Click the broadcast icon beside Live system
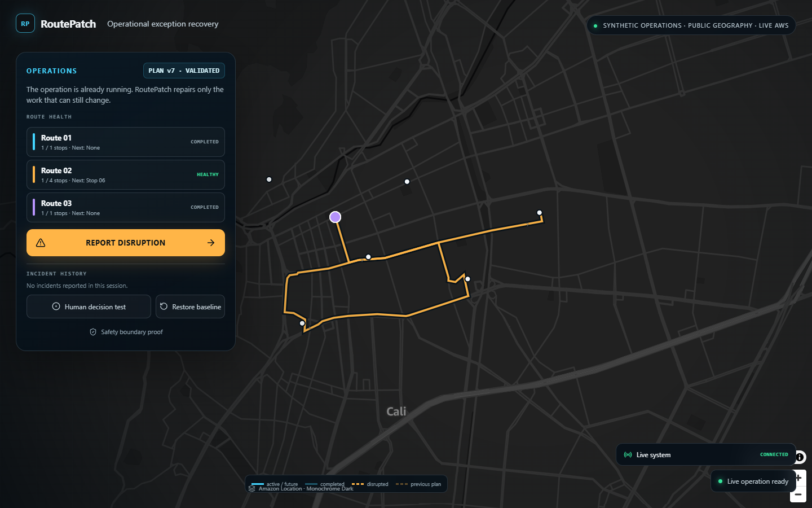 pos(628,455)
